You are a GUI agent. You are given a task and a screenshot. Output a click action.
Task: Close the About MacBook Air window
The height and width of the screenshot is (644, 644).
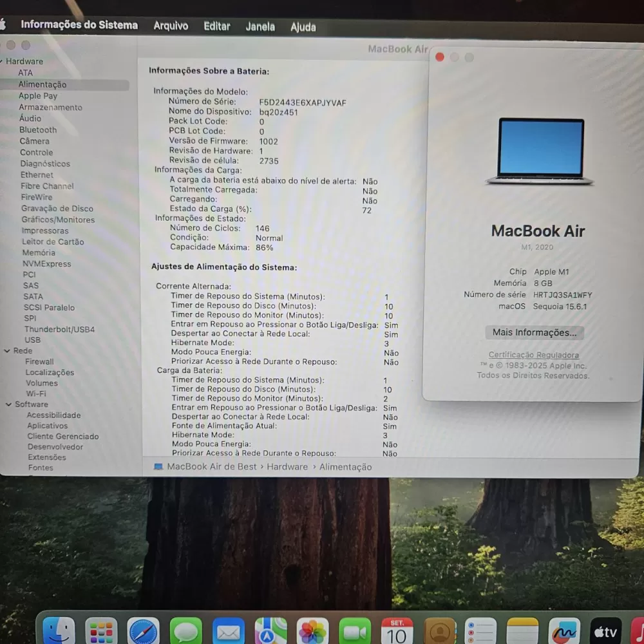[x=439, y=57]
